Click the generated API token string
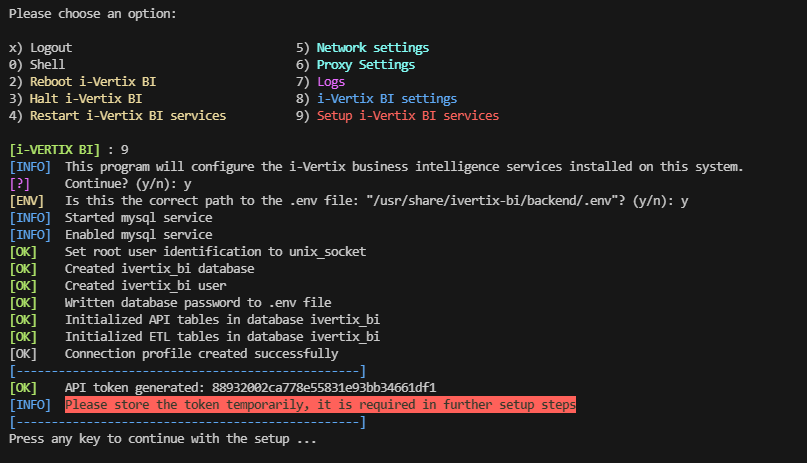 pyautogui.click(x=324, y=387)
